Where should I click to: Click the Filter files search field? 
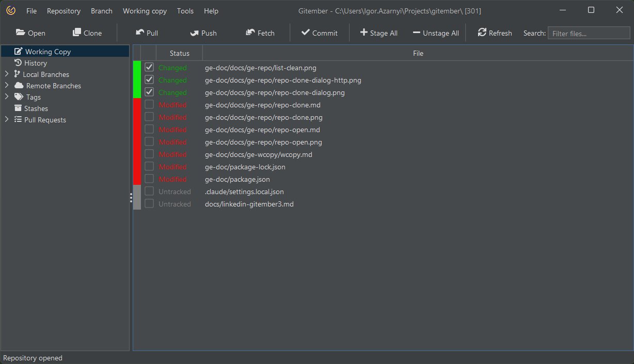point(589,34)
